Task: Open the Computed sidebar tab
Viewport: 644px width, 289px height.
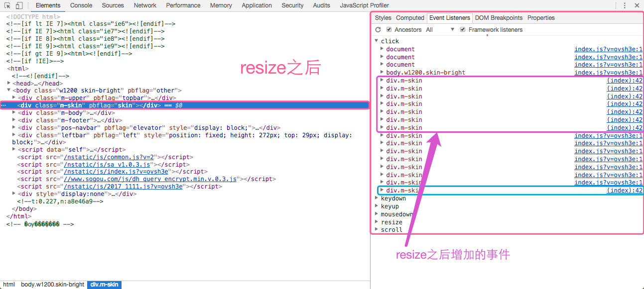Action: click(x=410, y=18)
